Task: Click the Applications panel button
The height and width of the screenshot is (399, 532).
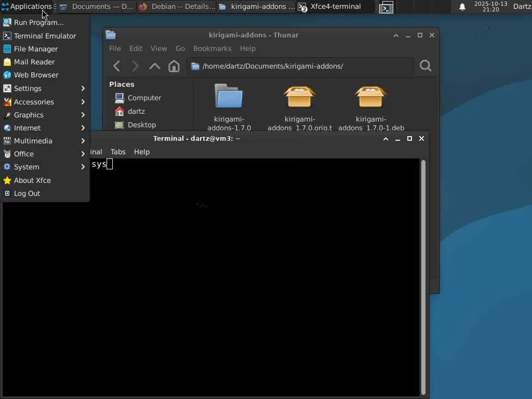Action: [26, 6]
